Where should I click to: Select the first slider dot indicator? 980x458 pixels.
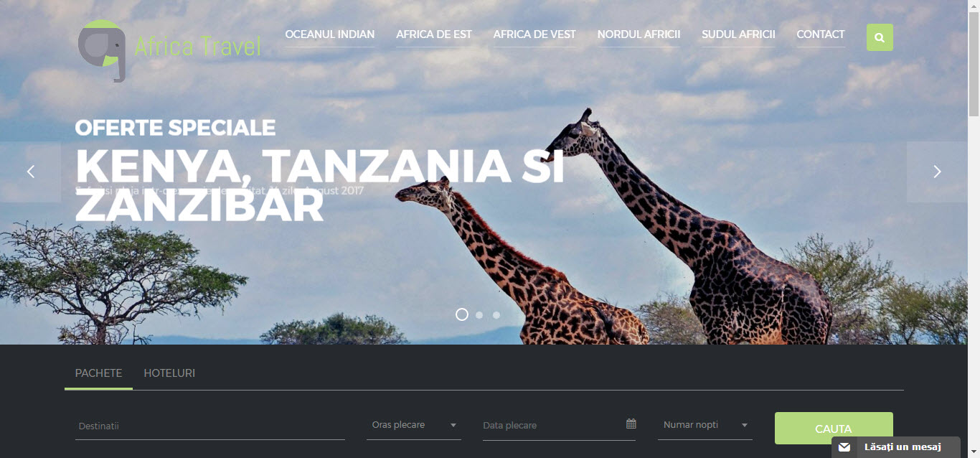coord(462,314)
